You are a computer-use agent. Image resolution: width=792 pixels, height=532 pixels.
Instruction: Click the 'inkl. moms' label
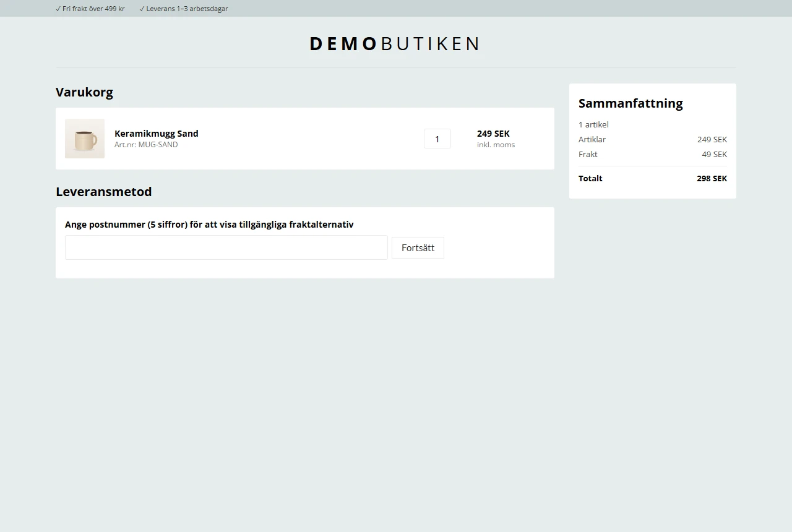496,145
